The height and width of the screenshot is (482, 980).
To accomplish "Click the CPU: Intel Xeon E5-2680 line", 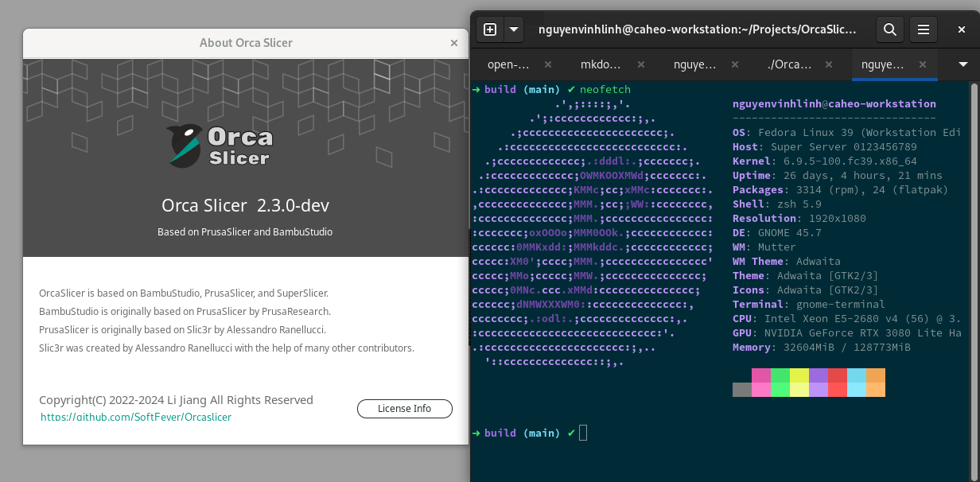I will point(847,319).
